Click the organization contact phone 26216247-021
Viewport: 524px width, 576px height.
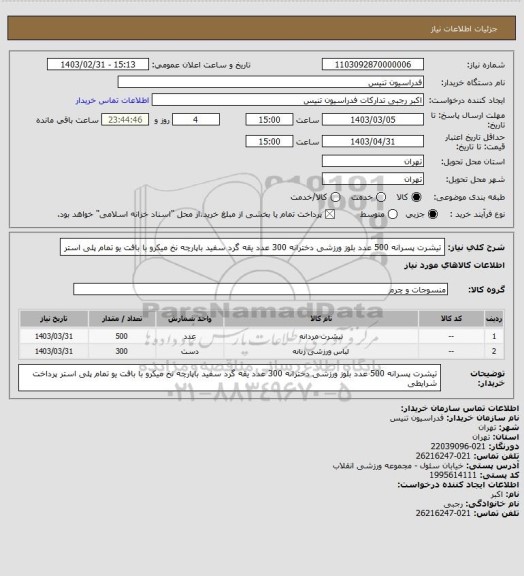point(443,456)
